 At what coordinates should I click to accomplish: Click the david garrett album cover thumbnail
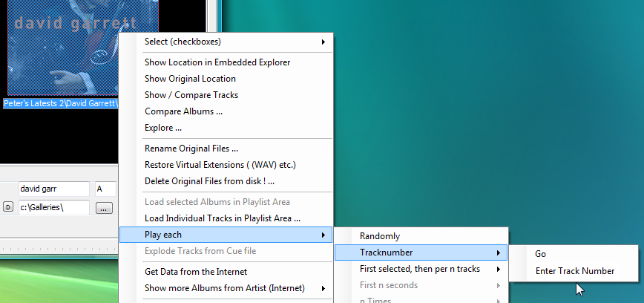pyautogui.click(x=63, y=48)
